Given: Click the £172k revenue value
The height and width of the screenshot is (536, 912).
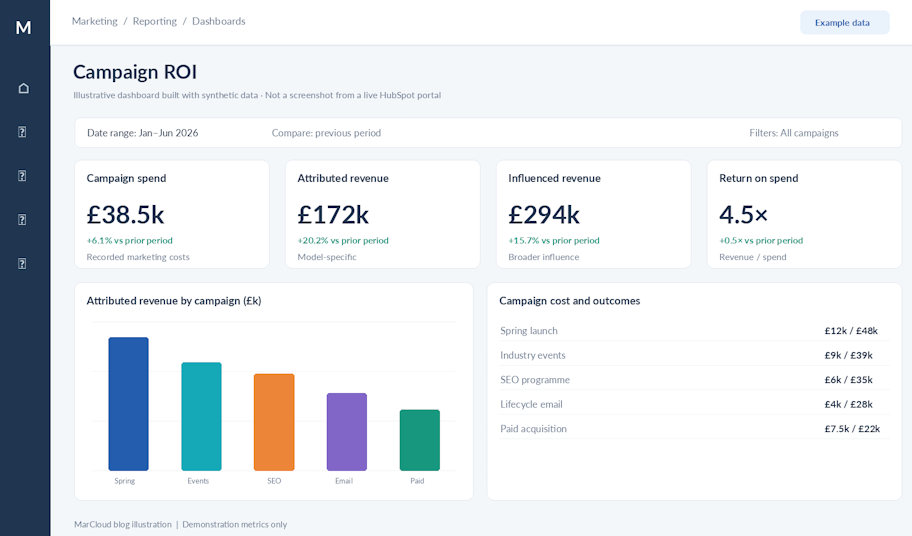Looking at the screenshot, I should click(x=333, y=215).
